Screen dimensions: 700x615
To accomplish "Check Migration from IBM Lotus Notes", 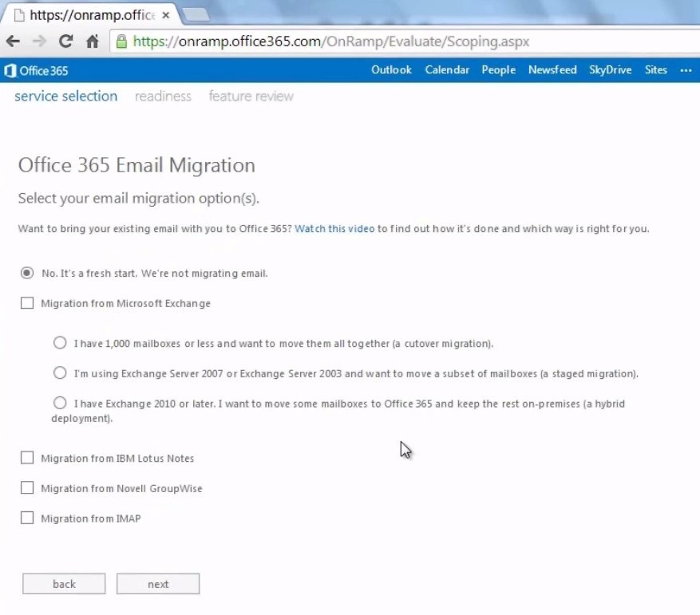I will 27,457.
